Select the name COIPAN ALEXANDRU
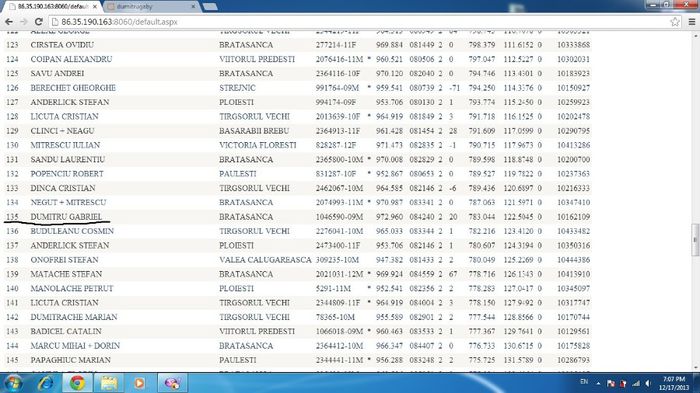 [x=71, y=59]
